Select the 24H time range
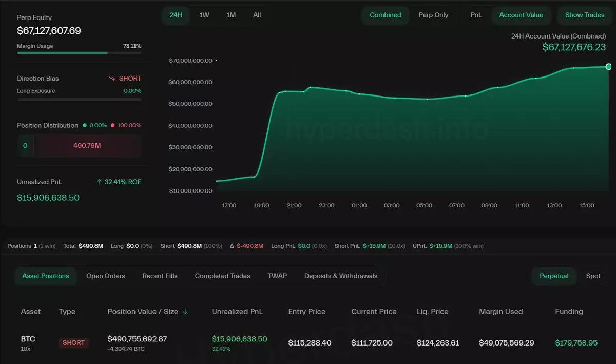The width and height of the screenshot is (616, 364). click(176, 15)
